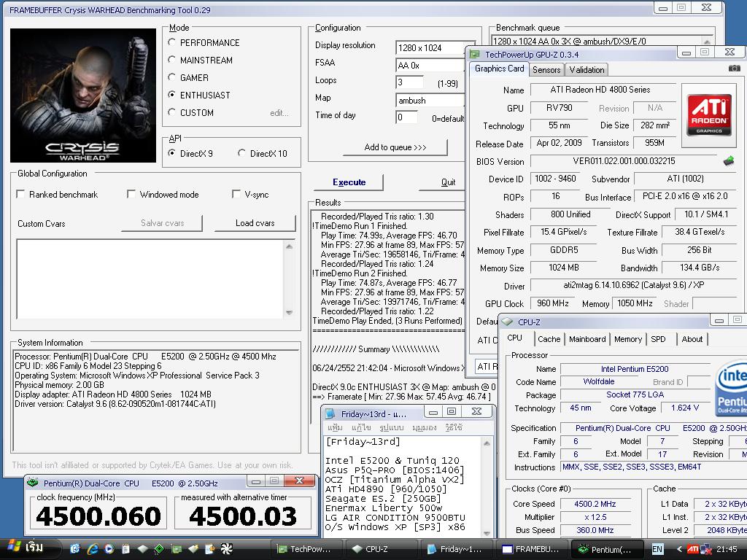The height and width of the screenshot is (560, 747).
Task: Click the Notepad window title icon
Action: pos(330,414)
